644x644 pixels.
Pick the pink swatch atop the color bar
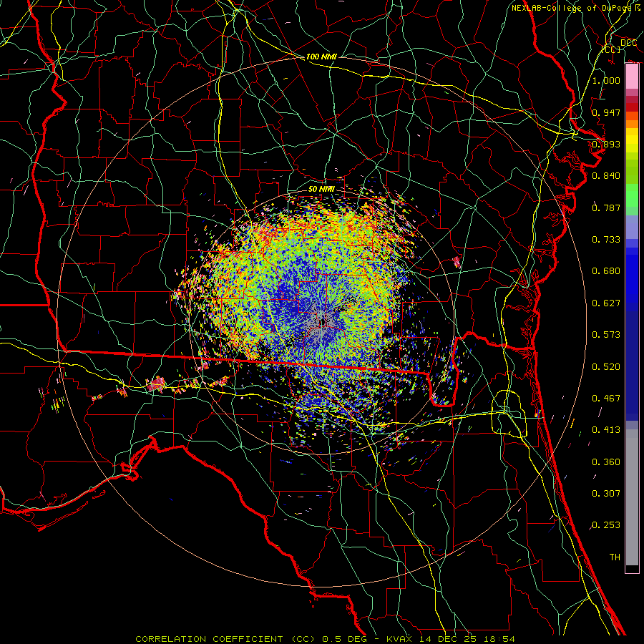click(632, 77)
